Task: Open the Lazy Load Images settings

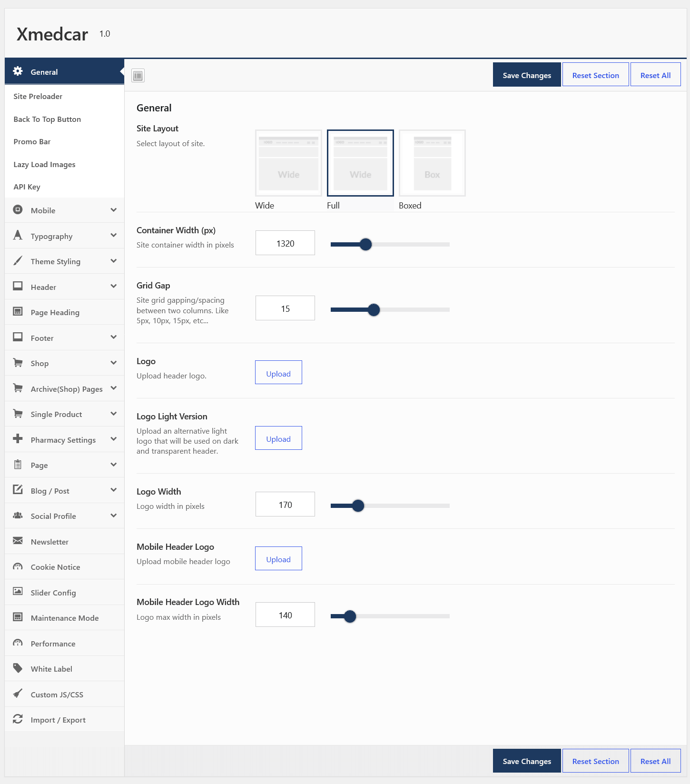Action: [x=64, y=164]
